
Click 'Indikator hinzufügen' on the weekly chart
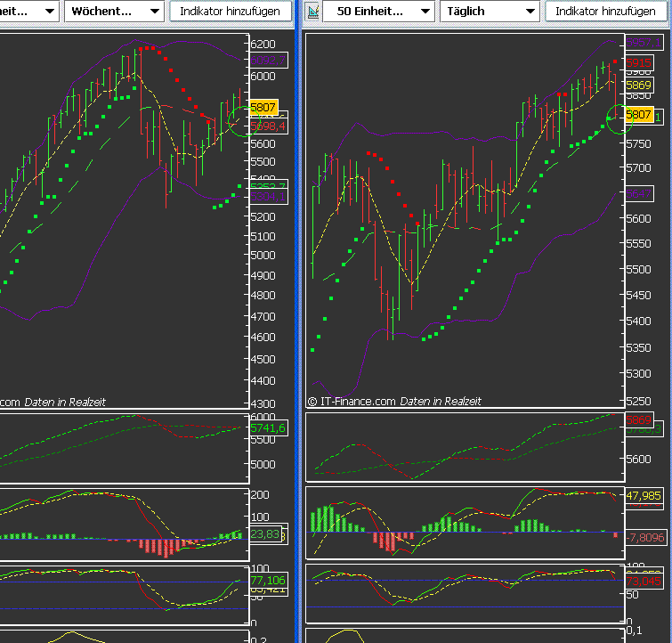click(231, 12)
